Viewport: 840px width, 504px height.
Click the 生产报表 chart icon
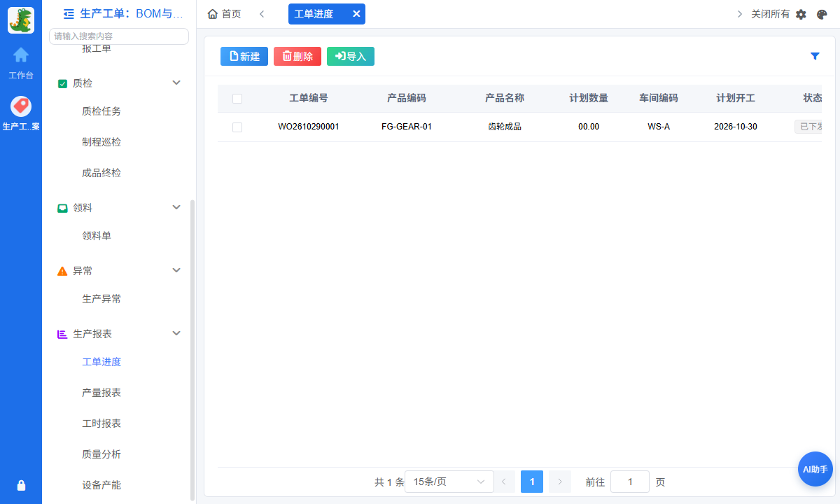pos(62,334)
